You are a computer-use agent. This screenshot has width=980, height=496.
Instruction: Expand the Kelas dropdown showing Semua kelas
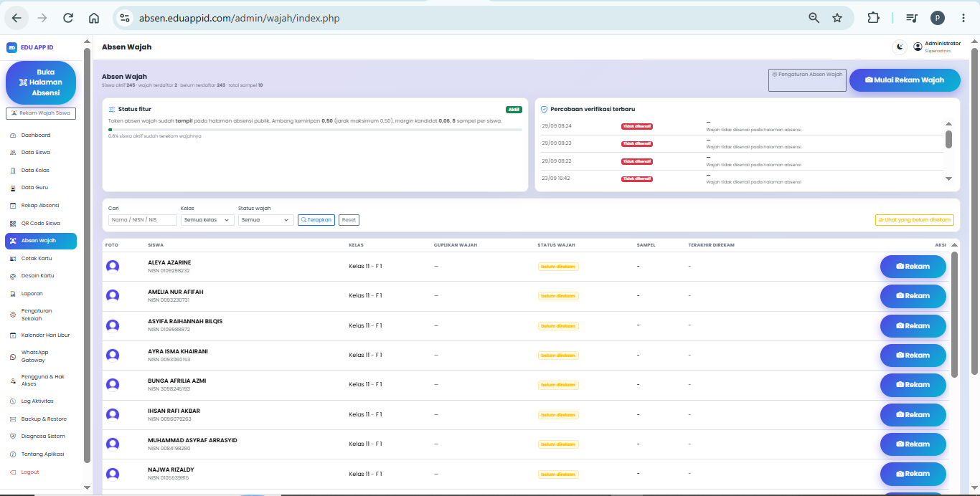[x=207, y=220]
